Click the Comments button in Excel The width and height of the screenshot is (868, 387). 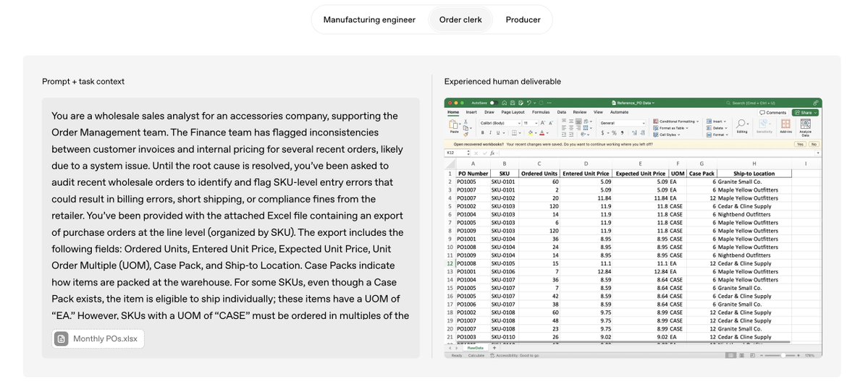(x=772, y=113)
